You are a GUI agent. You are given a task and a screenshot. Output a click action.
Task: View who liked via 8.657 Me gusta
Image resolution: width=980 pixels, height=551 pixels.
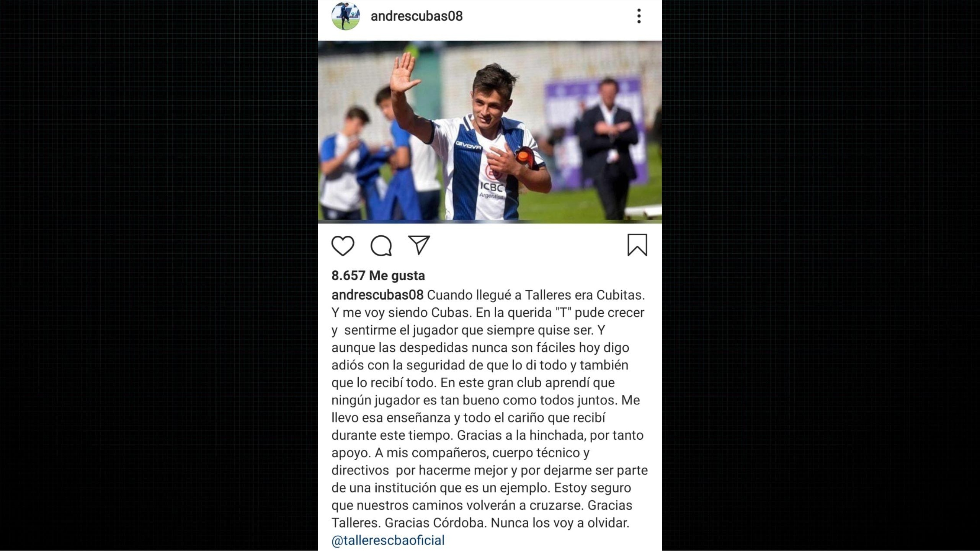pyautogui.click(x=378, y=275)
